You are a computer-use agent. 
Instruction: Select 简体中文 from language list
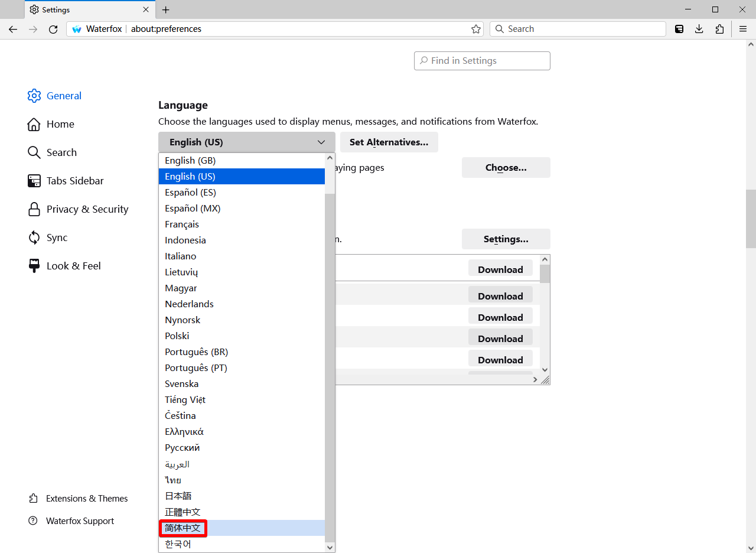[x=183, y=528]
